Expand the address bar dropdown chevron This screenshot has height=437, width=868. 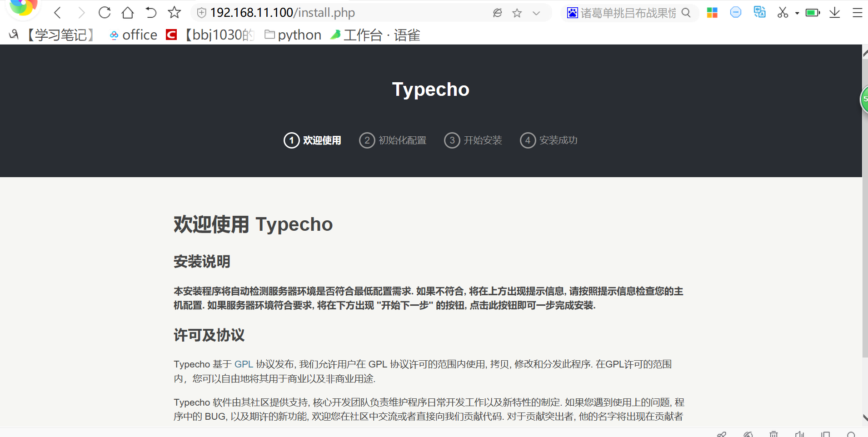pos(536,13)
